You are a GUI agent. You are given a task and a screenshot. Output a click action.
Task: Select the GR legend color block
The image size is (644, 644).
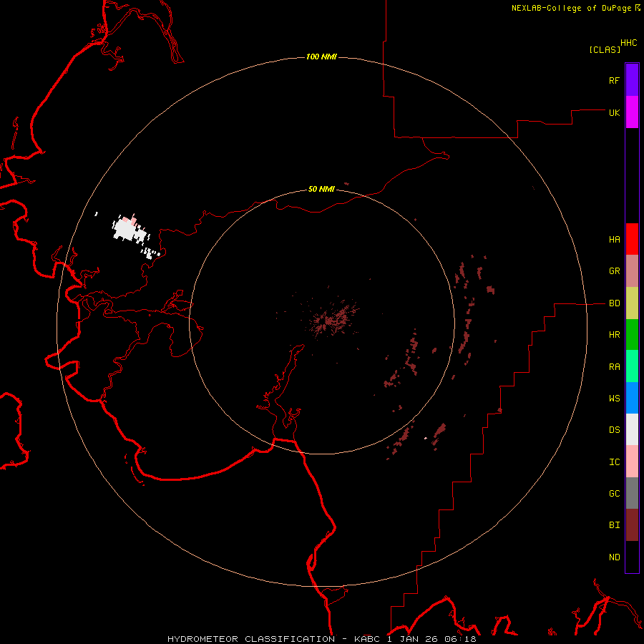coord(632,271)
